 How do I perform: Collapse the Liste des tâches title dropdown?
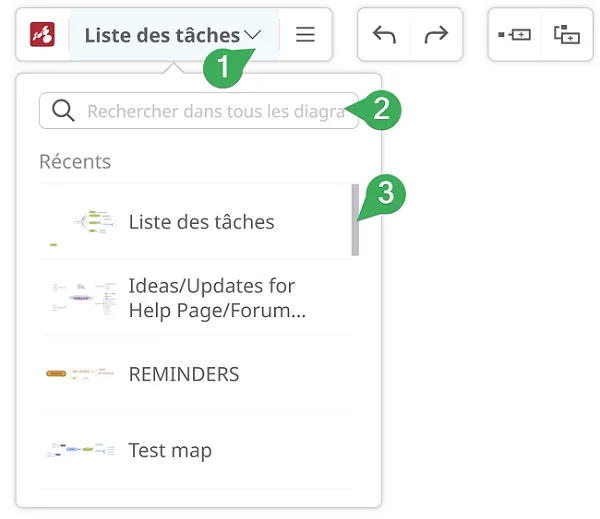173,35
